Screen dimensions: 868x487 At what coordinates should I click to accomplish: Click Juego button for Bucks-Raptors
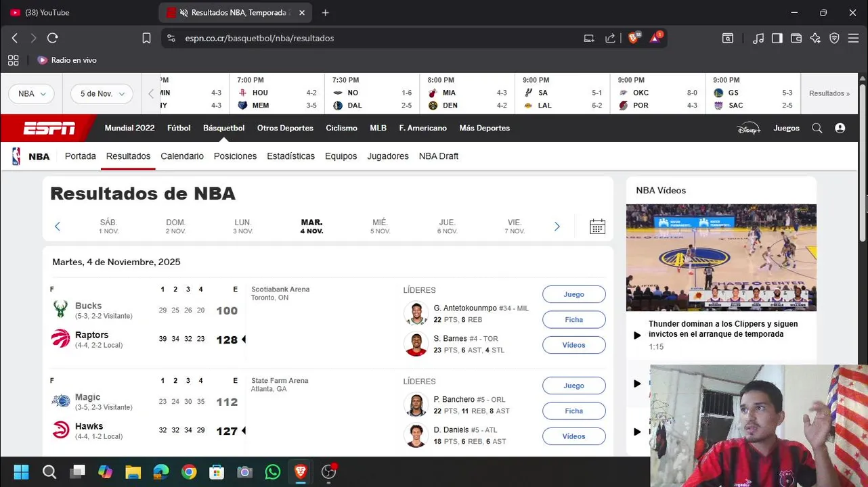(x=573, y=294)
